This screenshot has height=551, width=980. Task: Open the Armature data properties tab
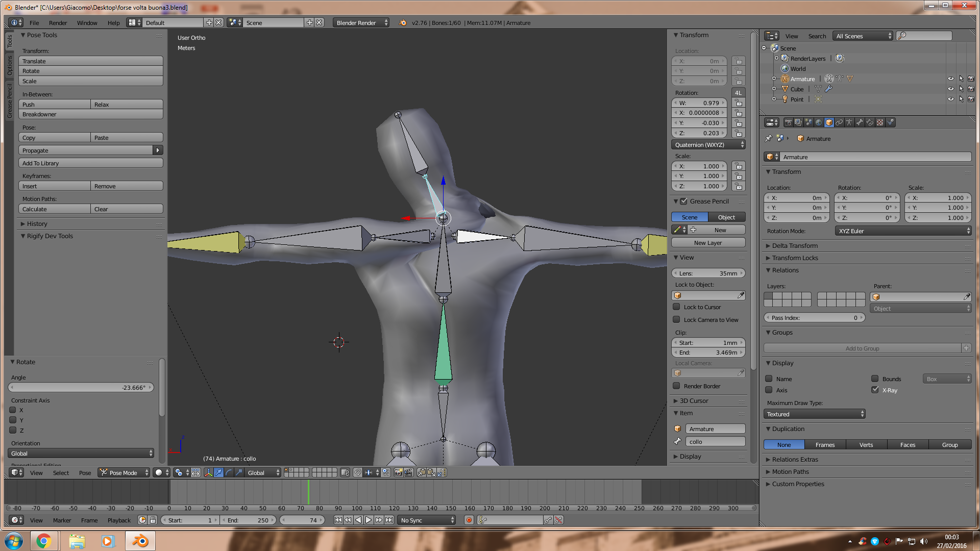coord(849,122)
